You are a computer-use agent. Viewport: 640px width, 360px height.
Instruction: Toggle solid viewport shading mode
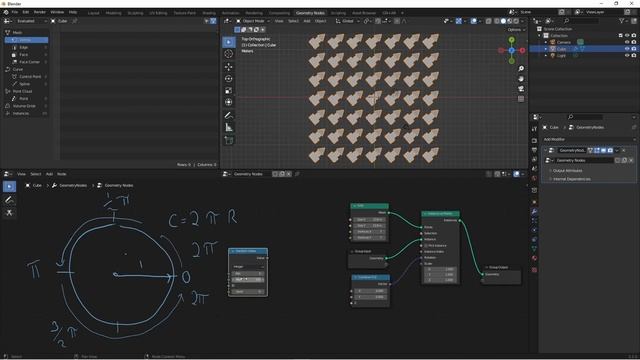click(x=503, y=21)
